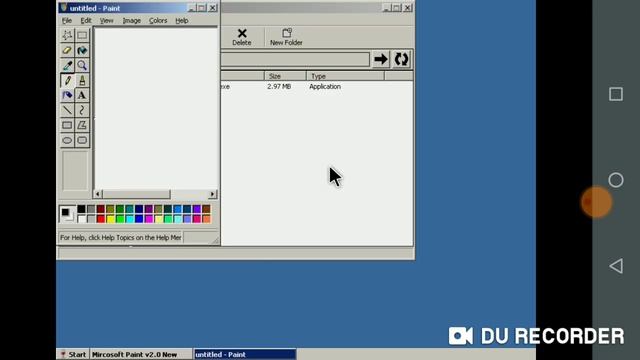
Task: Select the Polygon tool
Action: [x=82, y=125]
